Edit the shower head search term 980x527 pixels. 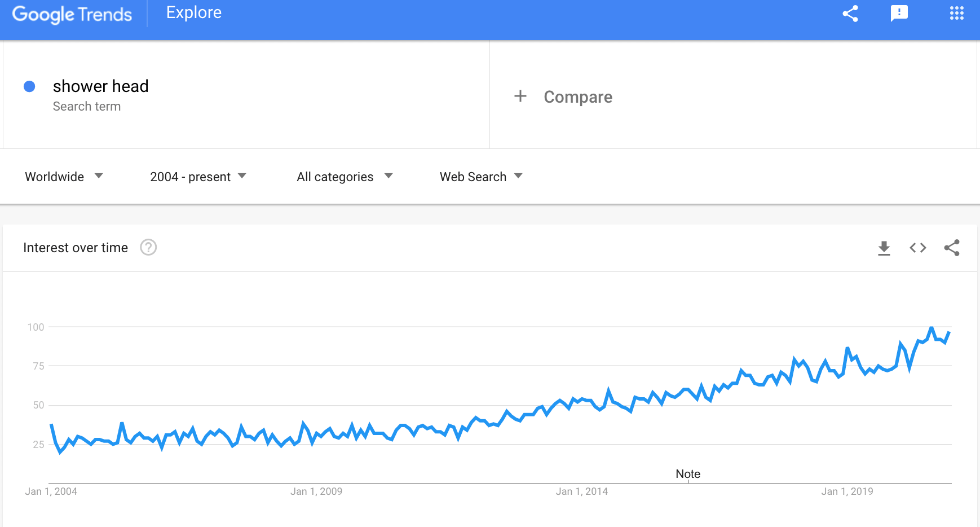101,86
